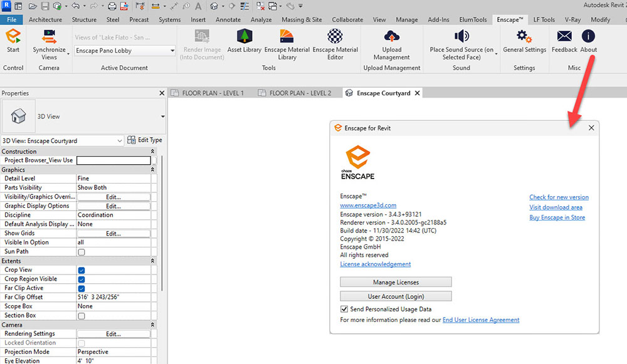Click the Check for new version link
This screenshot has height=364, width=627.
coord(559,197)
